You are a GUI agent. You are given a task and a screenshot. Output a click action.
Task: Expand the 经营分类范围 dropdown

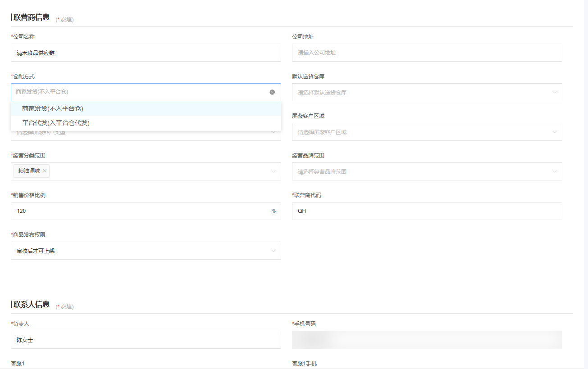coord(146,171)
